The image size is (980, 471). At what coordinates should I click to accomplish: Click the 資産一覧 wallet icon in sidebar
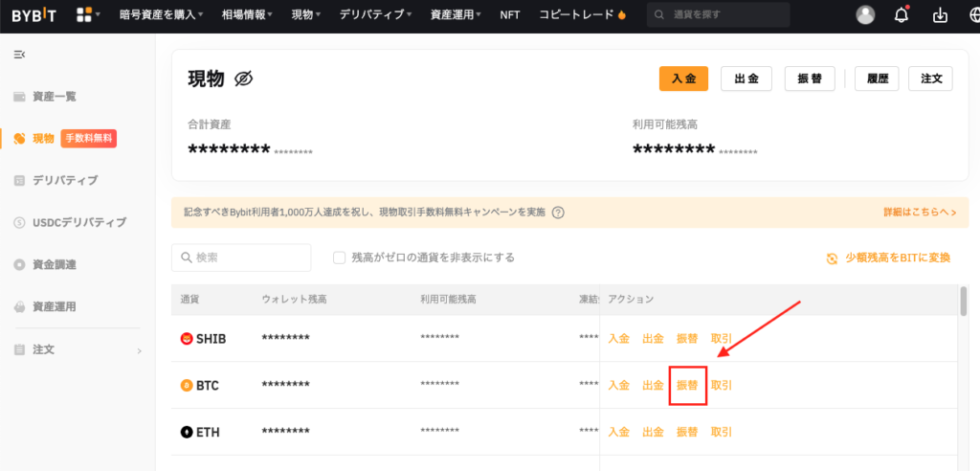pyautogui.click(x=20, y=97)
